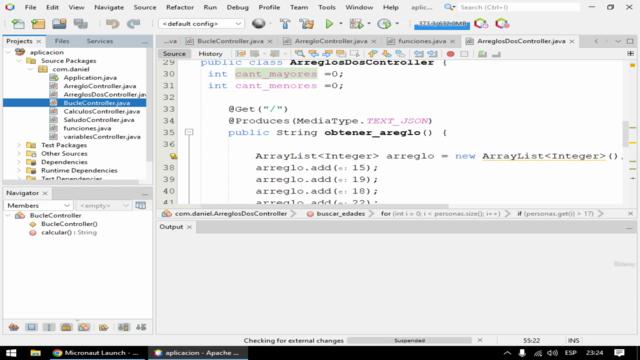Click the Previous Bookmark icon
Screen dimensions: 640x360
373,53
